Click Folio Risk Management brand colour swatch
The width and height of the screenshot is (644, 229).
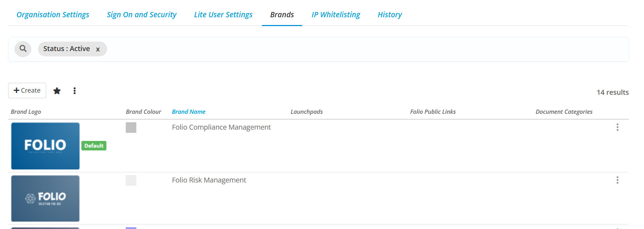131,180
